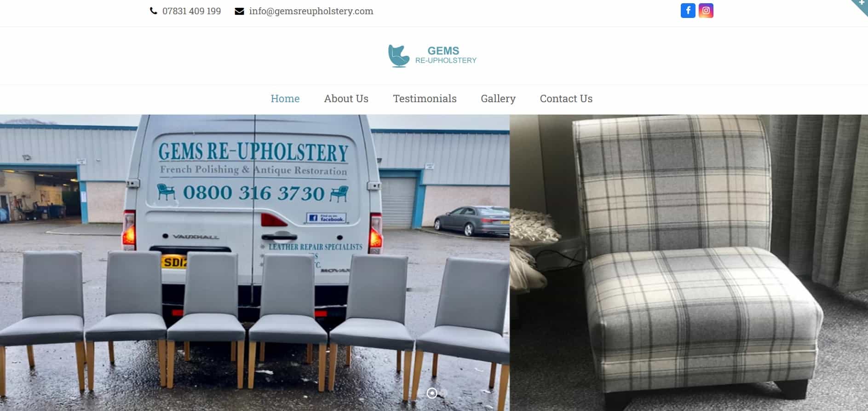Click the envelope email icon
Screen dimensions: 868x411
[239, 11]
